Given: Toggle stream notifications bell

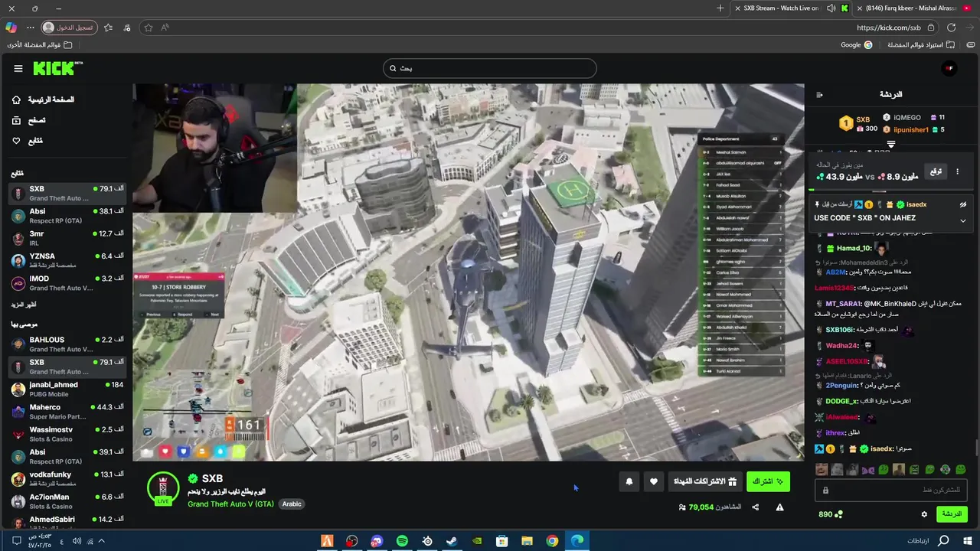Looking at the screenshot, I should (x=629, y=481).
